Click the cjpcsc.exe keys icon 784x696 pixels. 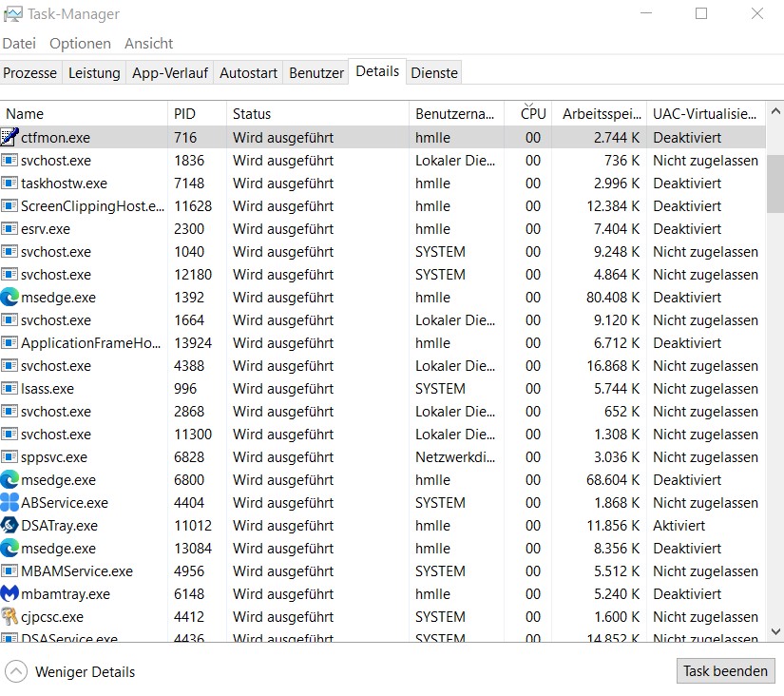(x=10, y=616)
